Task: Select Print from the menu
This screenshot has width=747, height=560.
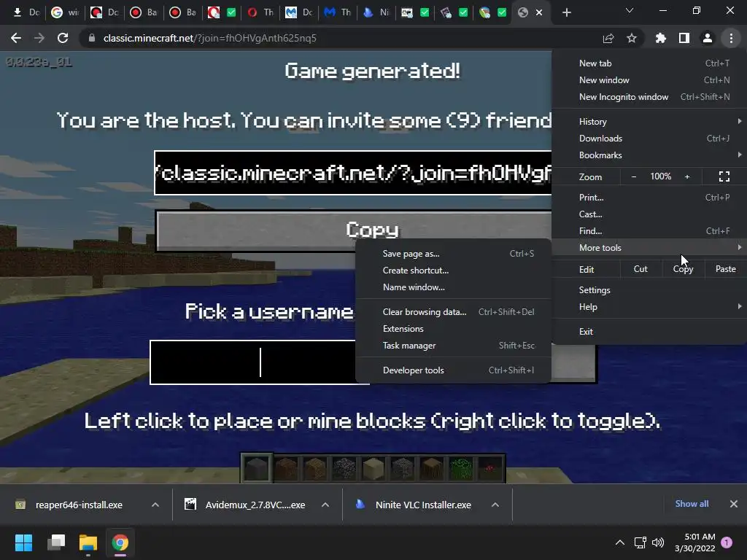Action: tap(649, 197)
